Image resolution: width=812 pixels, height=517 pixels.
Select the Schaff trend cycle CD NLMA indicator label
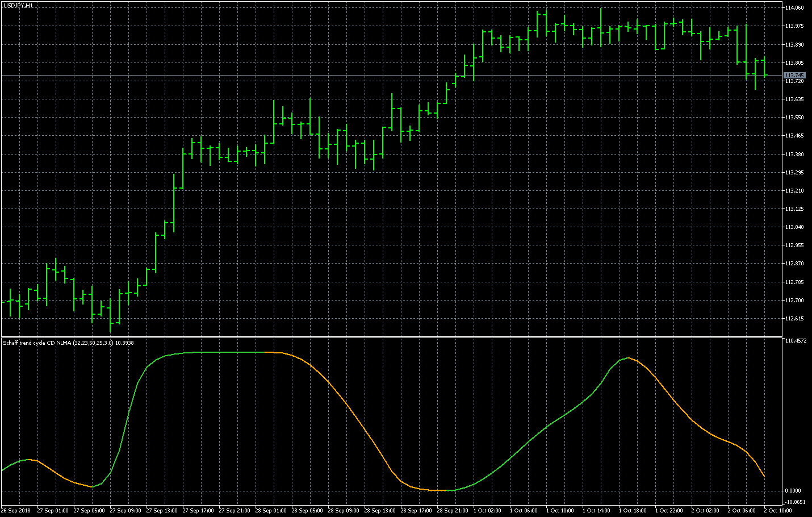point(68,343)
